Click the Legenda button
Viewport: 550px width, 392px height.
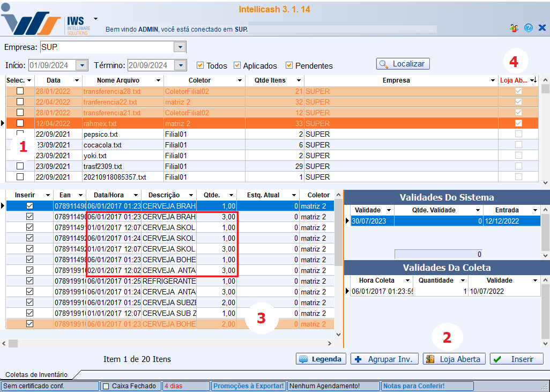(321, 359)
